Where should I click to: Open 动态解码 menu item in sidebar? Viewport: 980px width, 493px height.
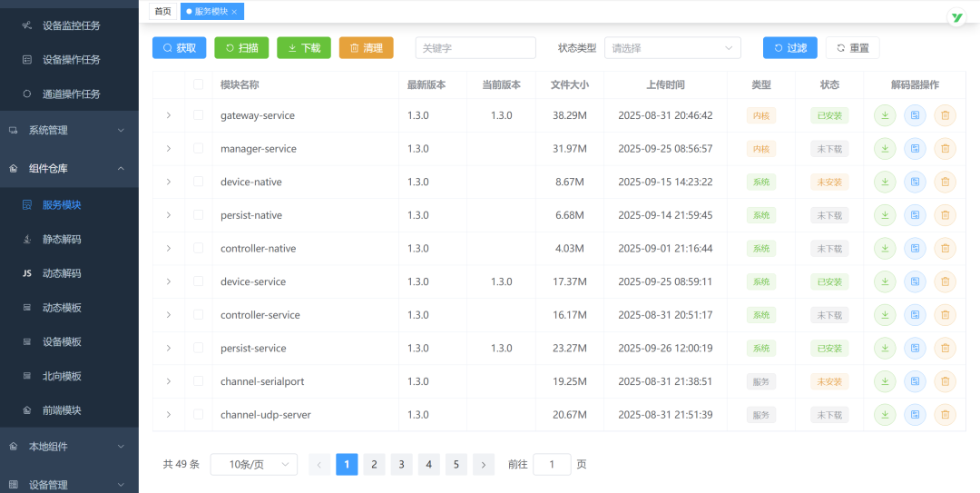(62, 273)
